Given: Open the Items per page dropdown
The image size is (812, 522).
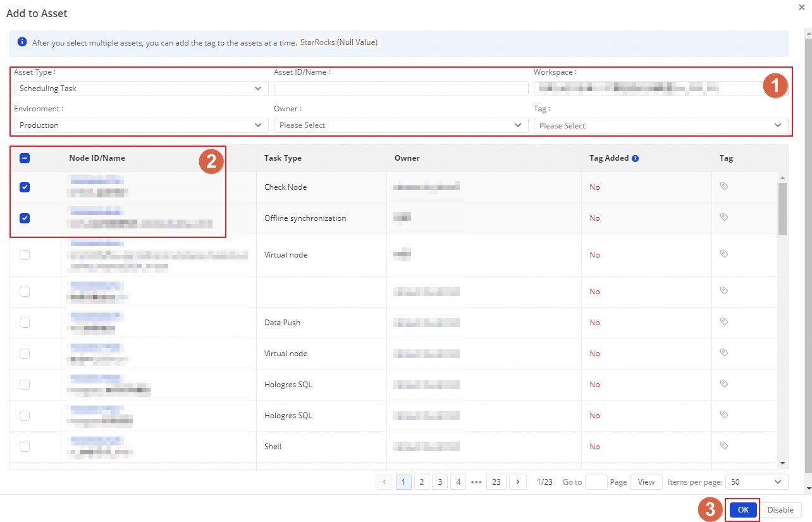Looking at the screenshot, I should coord(756,482).
